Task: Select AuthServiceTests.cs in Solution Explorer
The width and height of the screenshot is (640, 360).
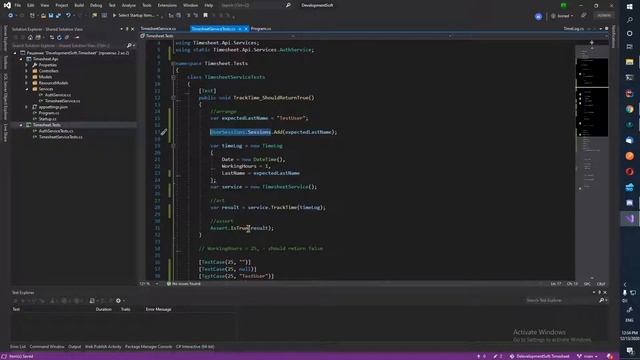Action: click(x=56, y=131)
